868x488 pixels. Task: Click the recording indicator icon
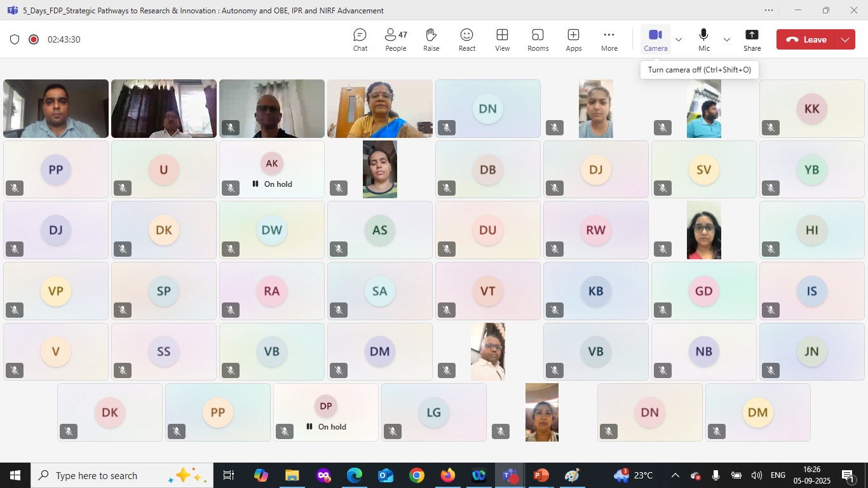tap(34, 39)
